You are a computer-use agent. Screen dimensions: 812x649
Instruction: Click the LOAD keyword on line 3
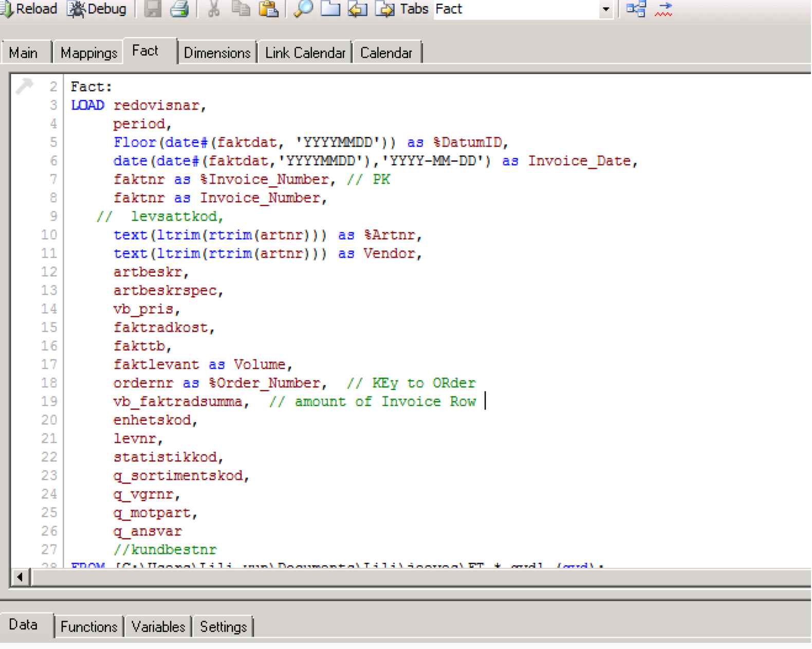pyautogui.click(x=88, y=105)
